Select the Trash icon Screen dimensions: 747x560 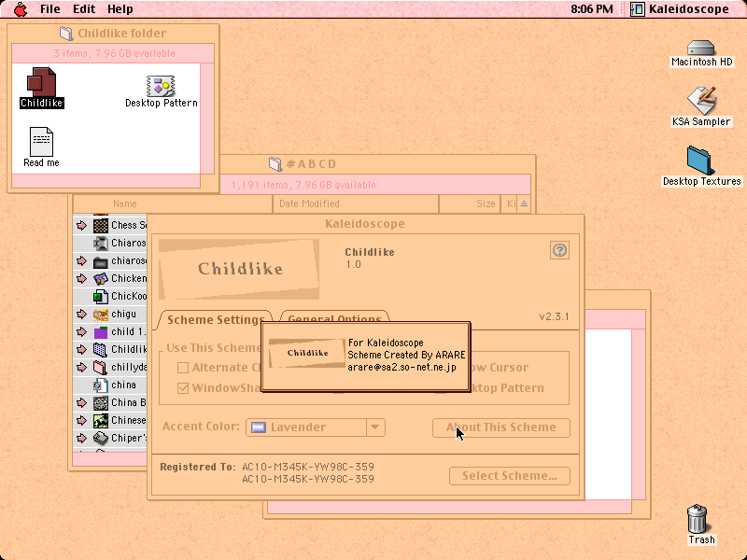pyautogui.click(x=697, y=519)
